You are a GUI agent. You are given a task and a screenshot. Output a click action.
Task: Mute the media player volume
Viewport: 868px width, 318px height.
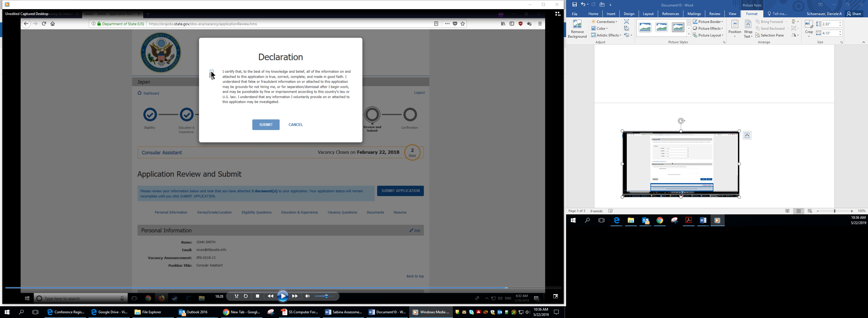coord(307,296)
